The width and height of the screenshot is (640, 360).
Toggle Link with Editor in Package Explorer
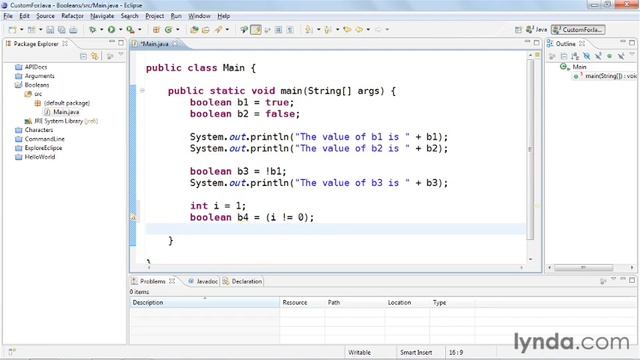[95, 56]
